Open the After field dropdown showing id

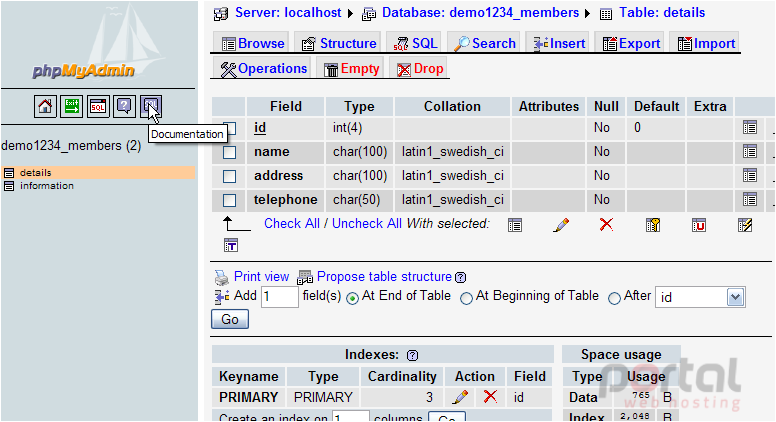pos(700,297)
